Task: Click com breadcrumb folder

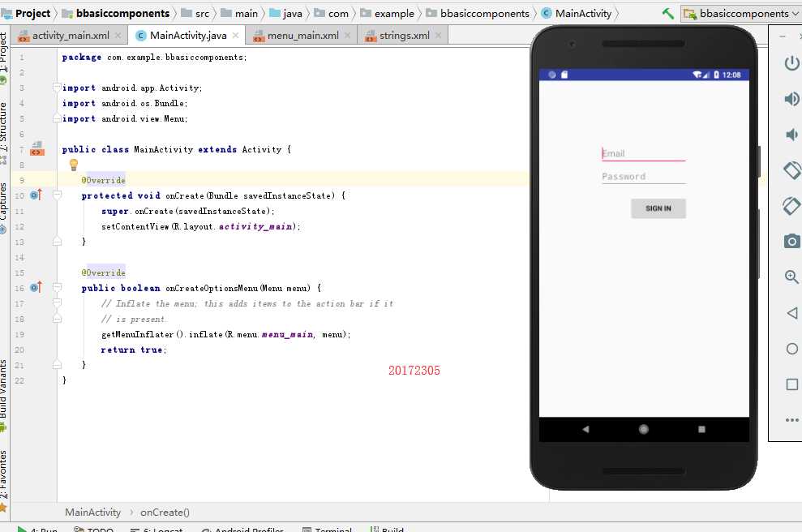Action: (x=332, y=13)
